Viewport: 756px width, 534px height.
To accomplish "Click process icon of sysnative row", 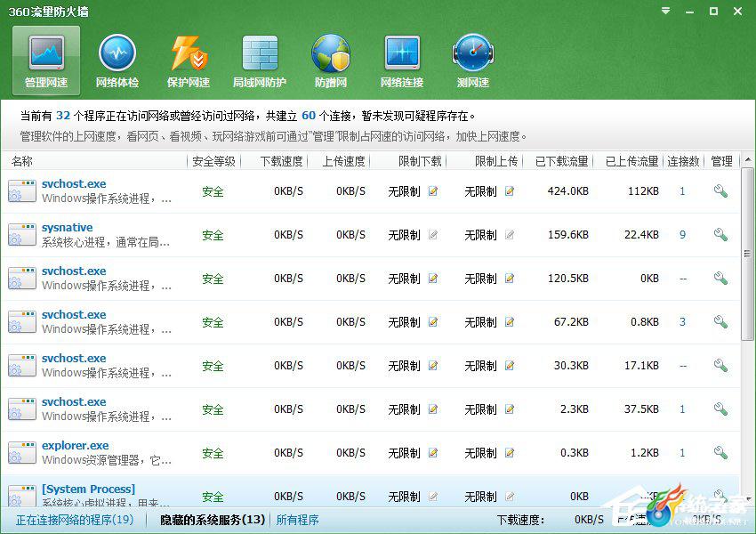I will click(x=22, y=234).
